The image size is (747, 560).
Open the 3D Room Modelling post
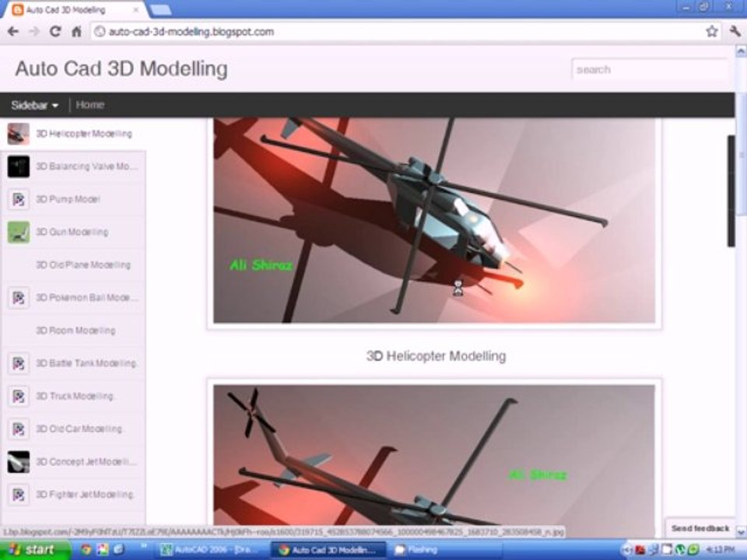pos(75,331)
